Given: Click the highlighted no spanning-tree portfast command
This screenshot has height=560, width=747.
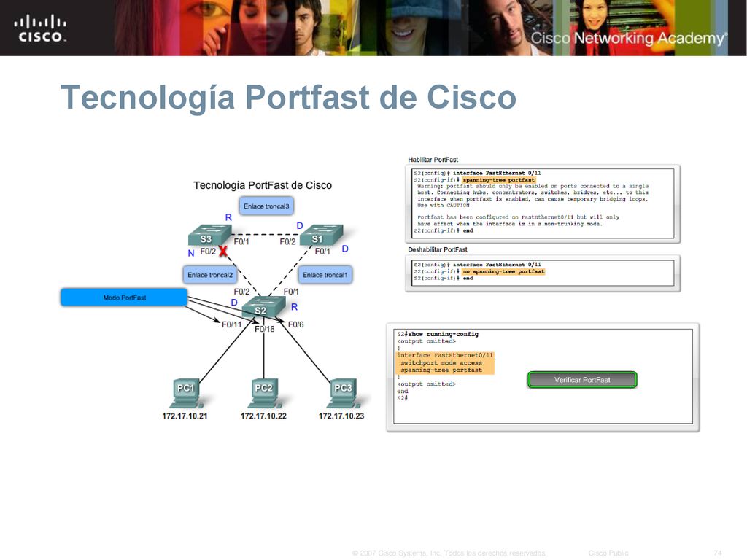Looking at the screenshot, I should click(503, 271).
